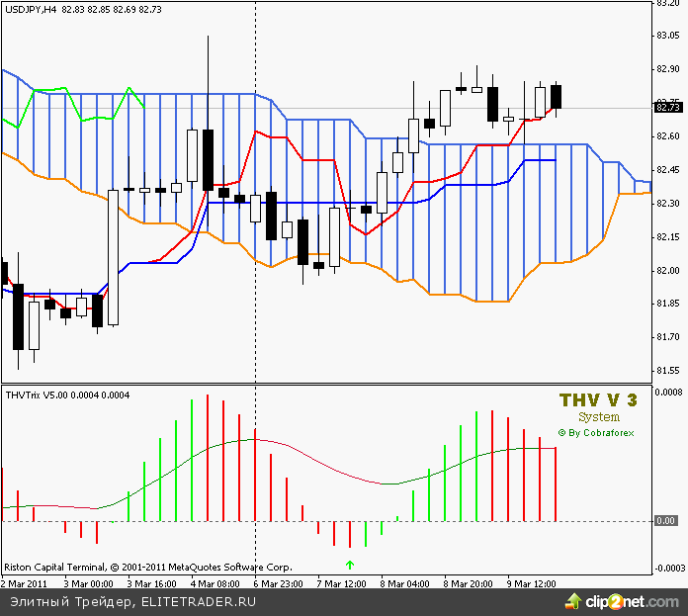
Task: Open the By Cobraforex credit text
Action: coord(596,432)
